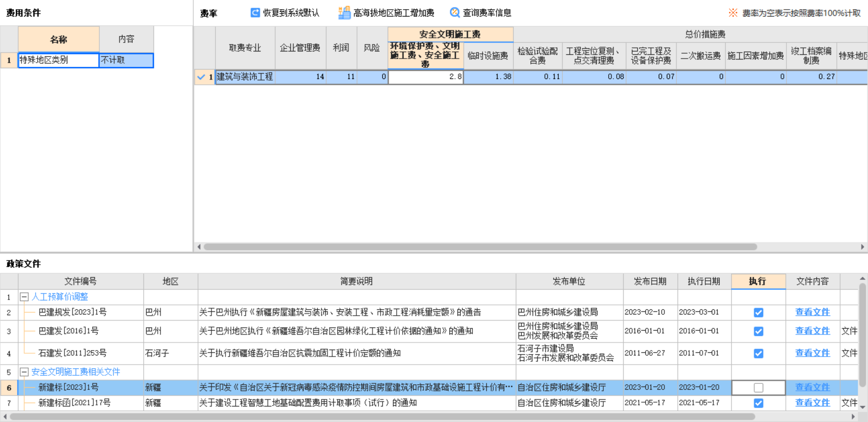Open 查看文件 link for 新建标[2023]1号
The height and width of the screenshot is (422, 868).
click(812, 387)
